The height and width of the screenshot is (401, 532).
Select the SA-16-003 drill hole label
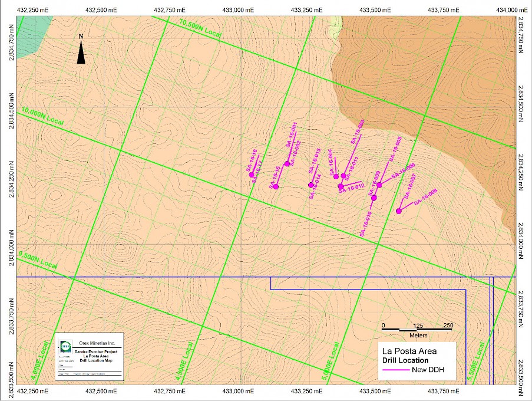click(x=358, y=131)
